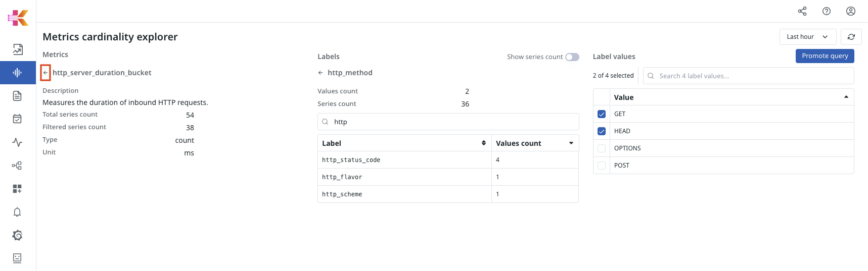Click back arrow beside http_method label
Image resolution: width=868 pixels, height=271 pixels.
(x=321, y=73)
